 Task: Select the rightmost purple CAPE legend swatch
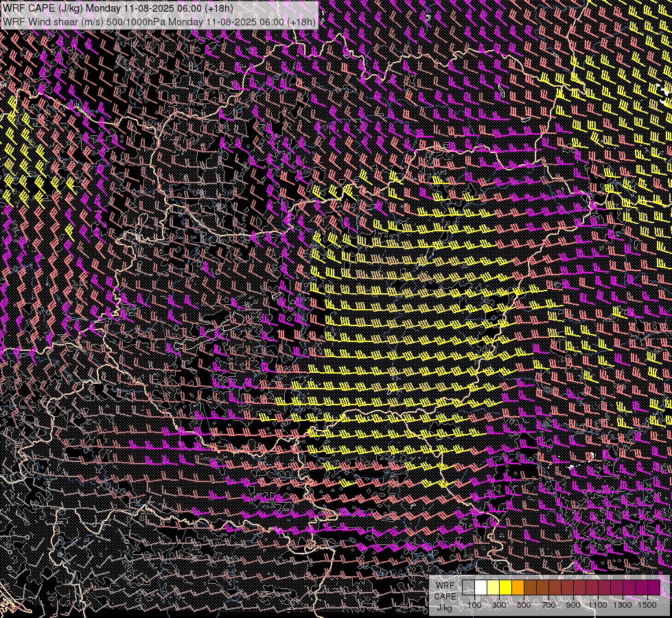653,588
